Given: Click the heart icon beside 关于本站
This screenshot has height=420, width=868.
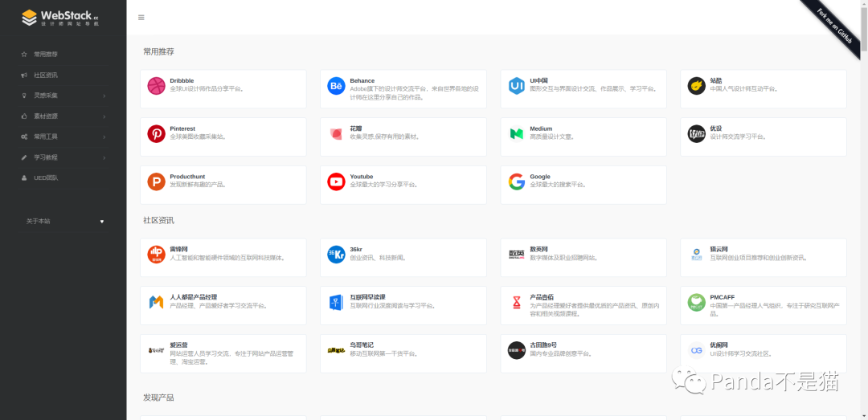Looking at the screenshot, I should 102,222.
